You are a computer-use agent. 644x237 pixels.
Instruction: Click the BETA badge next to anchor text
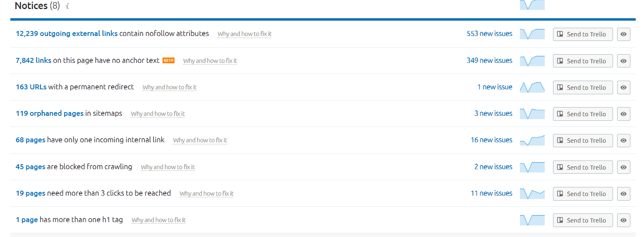(x=168, y=60)
